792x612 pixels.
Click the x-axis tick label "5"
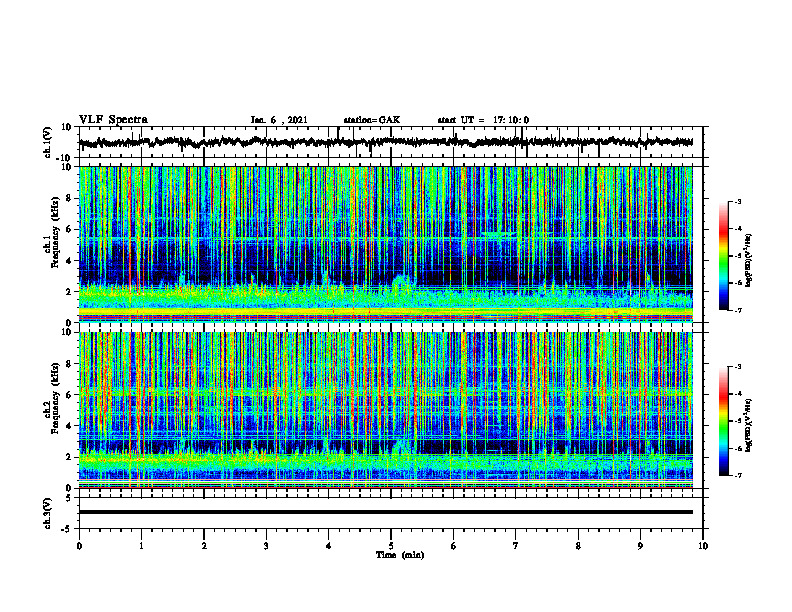point(391,546)
